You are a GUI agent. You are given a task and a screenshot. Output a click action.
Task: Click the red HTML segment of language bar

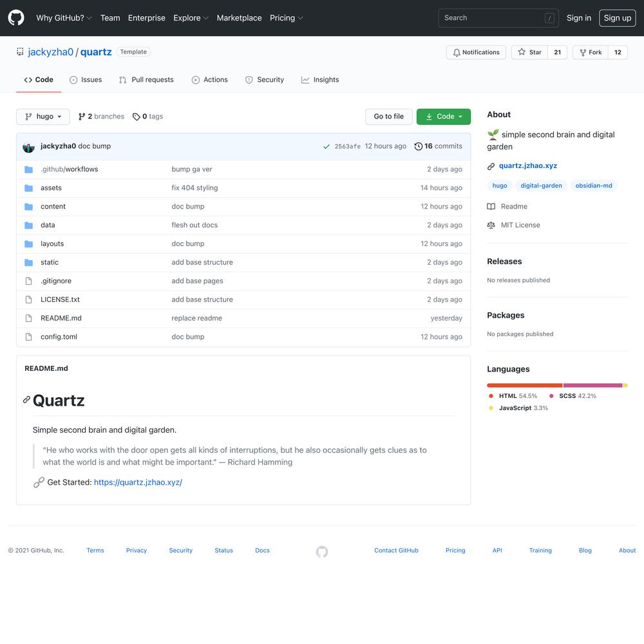pos(524,385)
